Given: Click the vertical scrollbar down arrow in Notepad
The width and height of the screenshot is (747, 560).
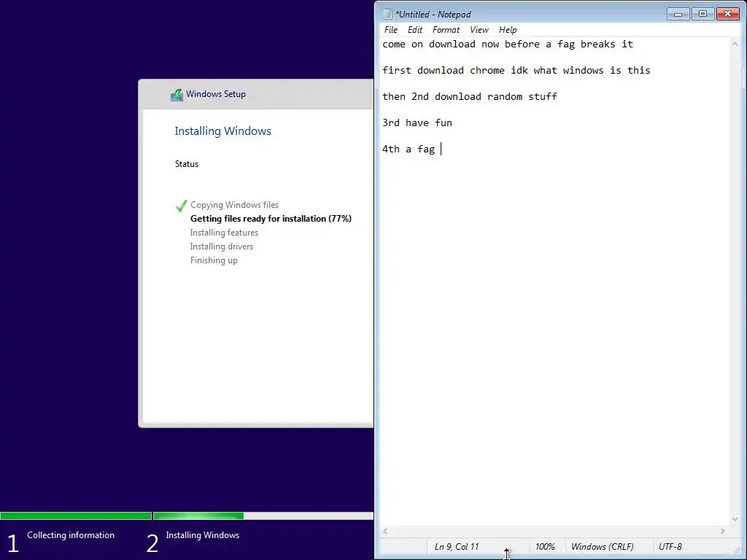Looking at the screenshot, I should coord(735,519).
